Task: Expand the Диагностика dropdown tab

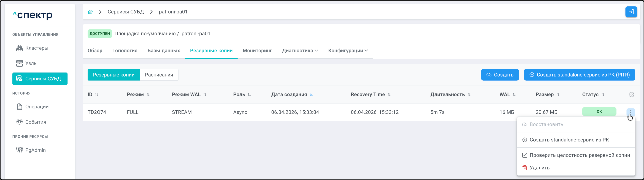Action: 300,50
